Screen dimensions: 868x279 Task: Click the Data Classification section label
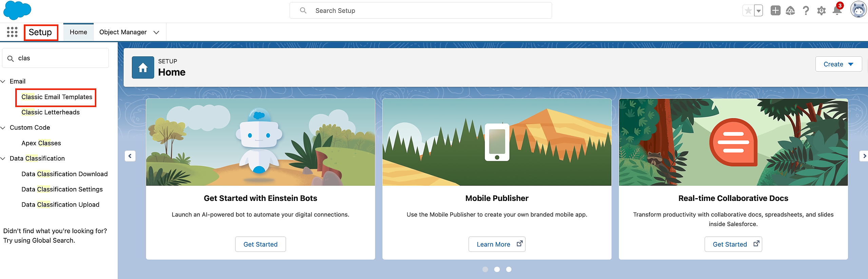pyautogui.click(x=37, y=159)
